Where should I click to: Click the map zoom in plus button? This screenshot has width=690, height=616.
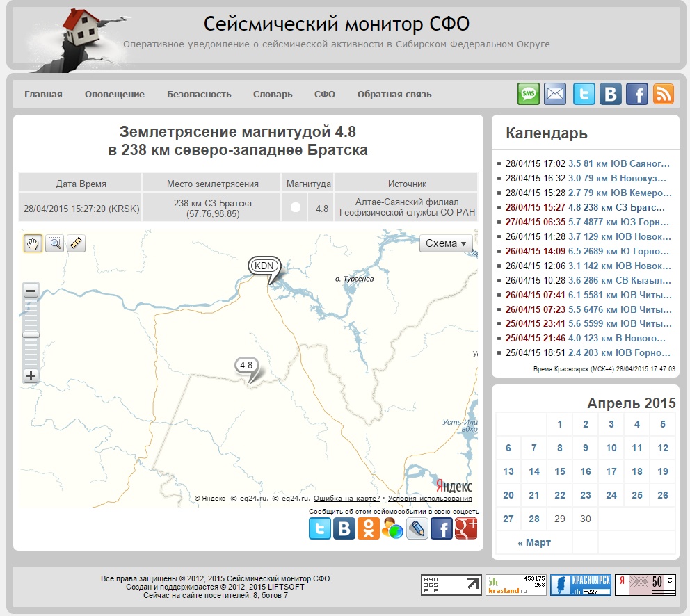pyautogui.click(x=31, y=376)
